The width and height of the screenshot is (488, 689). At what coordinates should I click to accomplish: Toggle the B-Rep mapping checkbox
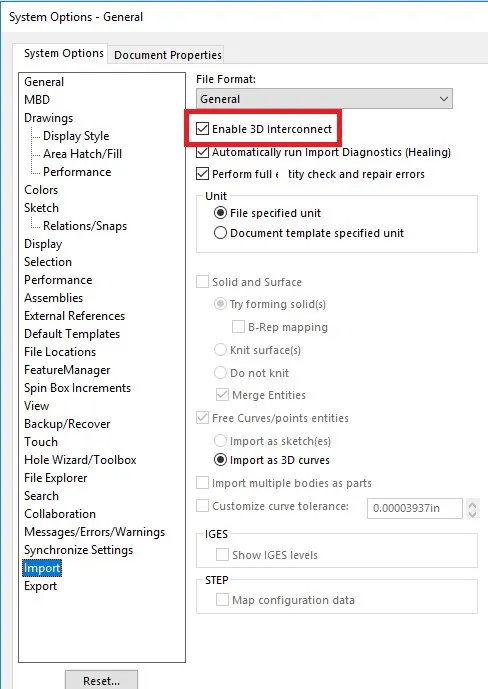point(238,327)
